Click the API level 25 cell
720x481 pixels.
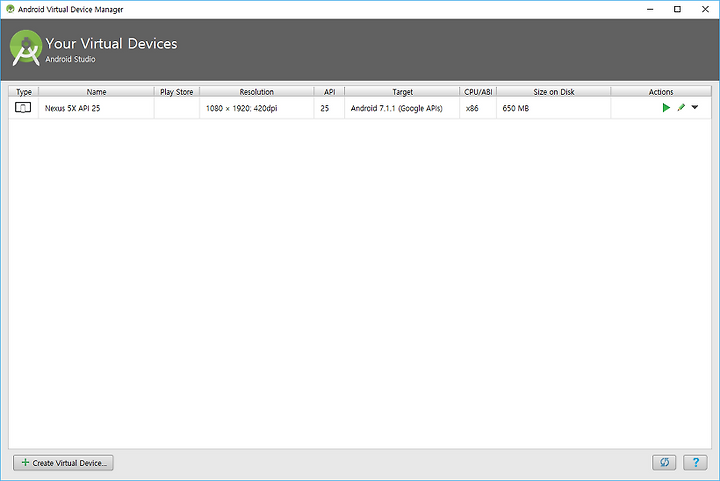coord(329,108)
